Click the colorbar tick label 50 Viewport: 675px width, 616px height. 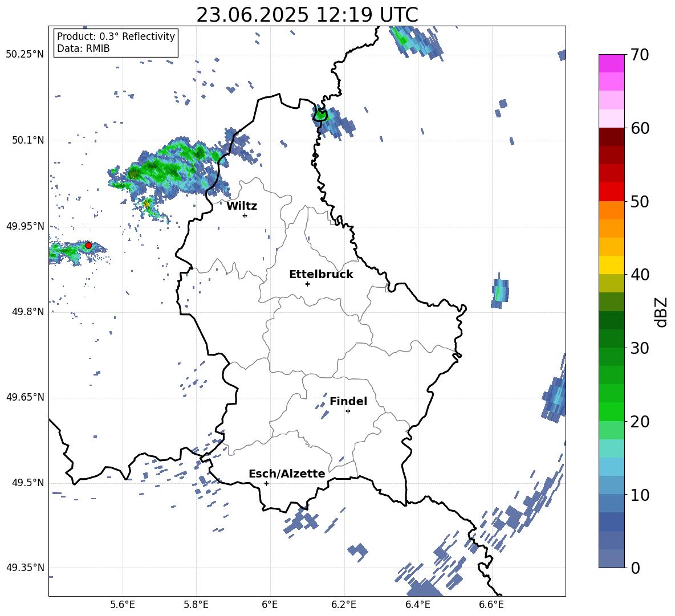point(640,202)
